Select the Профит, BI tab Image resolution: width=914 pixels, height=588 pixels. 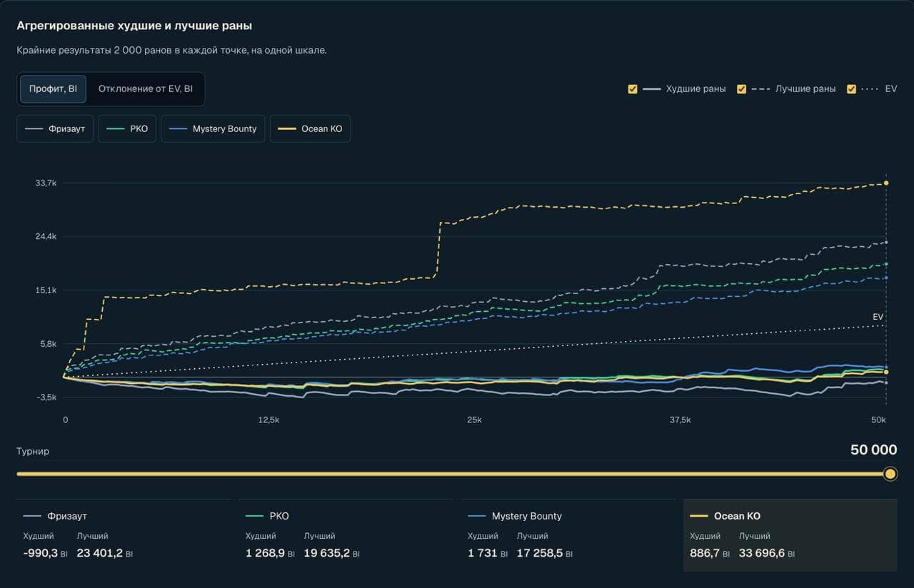53,89
